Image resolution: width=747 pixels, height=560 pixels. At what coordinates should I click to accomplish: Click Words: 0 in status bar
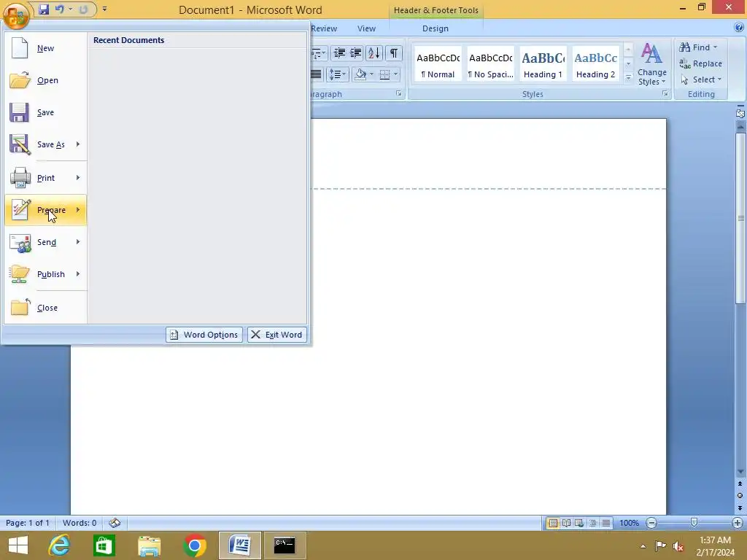pyautogui.click(x=79, y=523)
